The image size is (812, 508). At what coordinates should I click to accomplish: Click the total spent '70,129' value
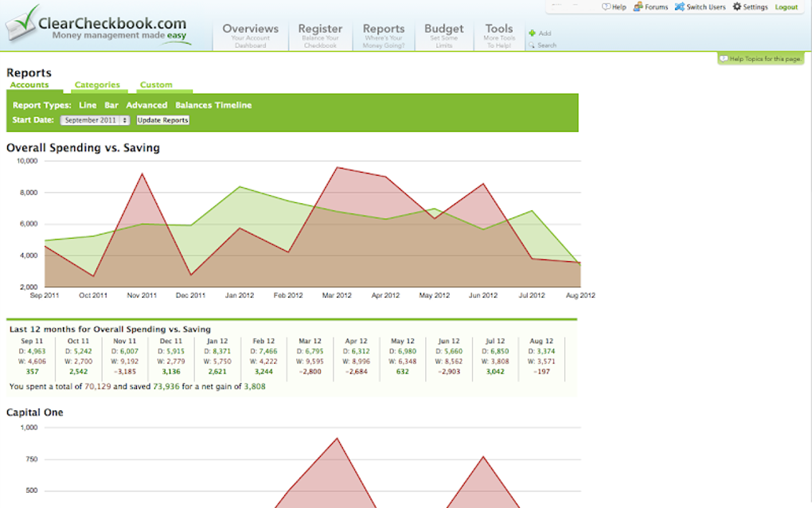[97, 386]
